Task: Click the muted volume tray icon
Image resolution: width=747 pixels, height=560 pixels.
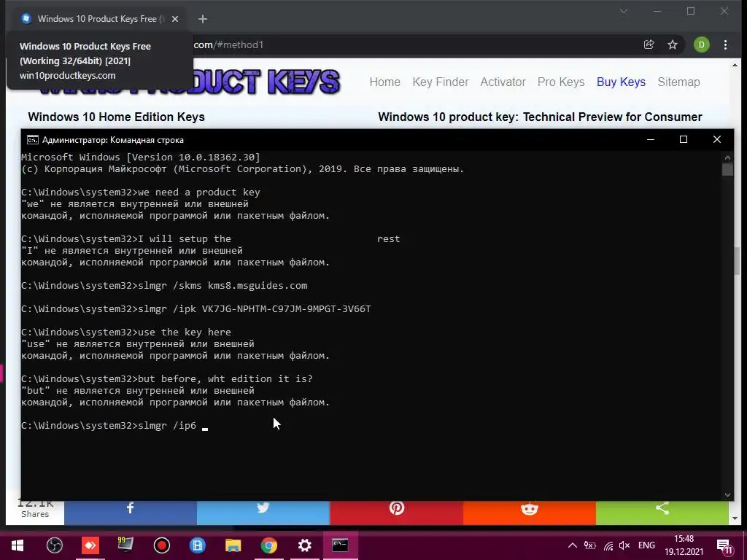Action: tap(624, 545)
